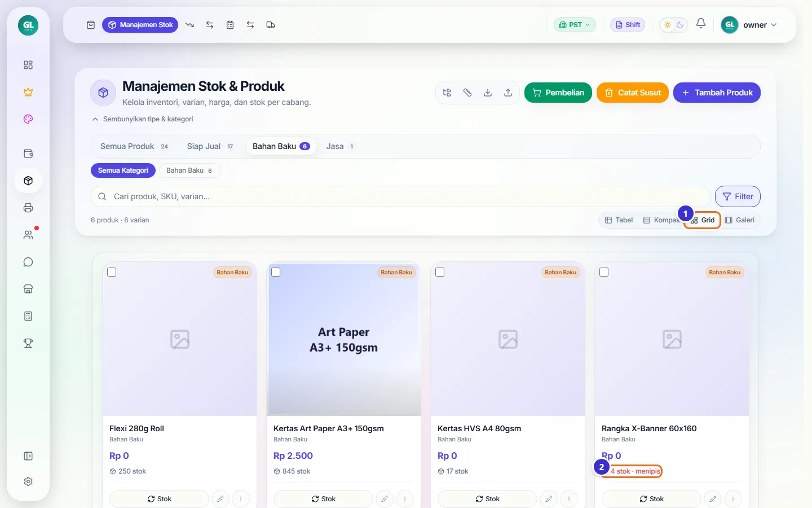Open the owner account menu
The height and width of the screenshot is (508, 812).
coord(749,25)
